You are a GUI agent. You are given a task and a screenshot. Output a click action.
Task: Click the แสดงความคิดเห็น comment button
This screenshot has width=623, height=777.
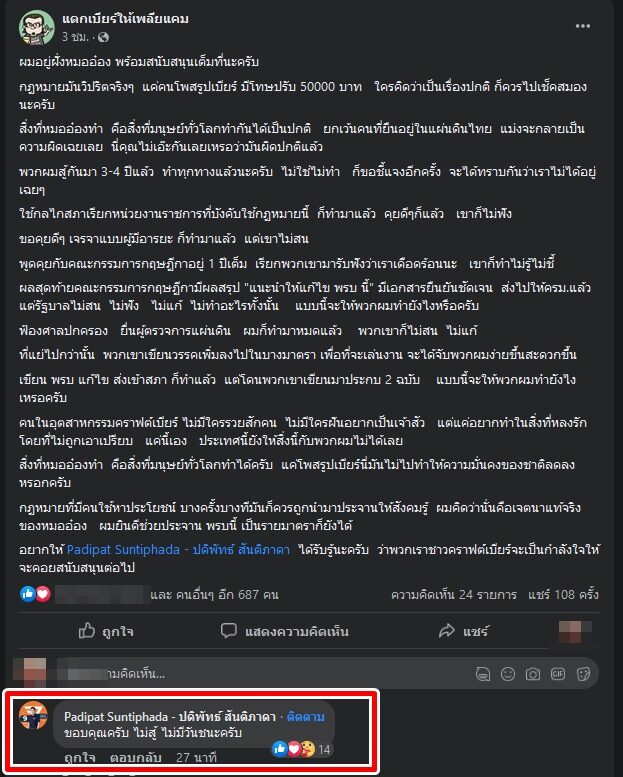click(284, 631)
